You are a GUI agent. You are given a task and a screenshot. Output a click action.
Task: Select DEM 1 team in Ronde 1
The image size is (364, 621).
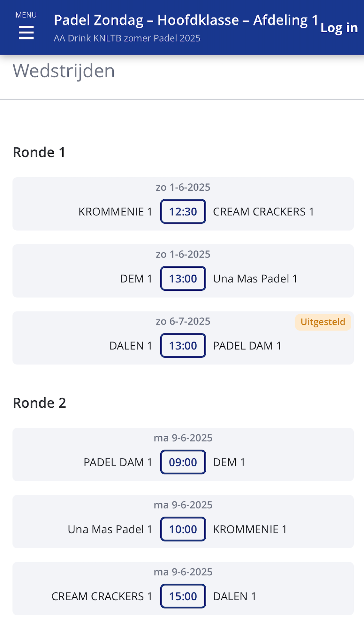pyautogui.click(x=136, y=279)
